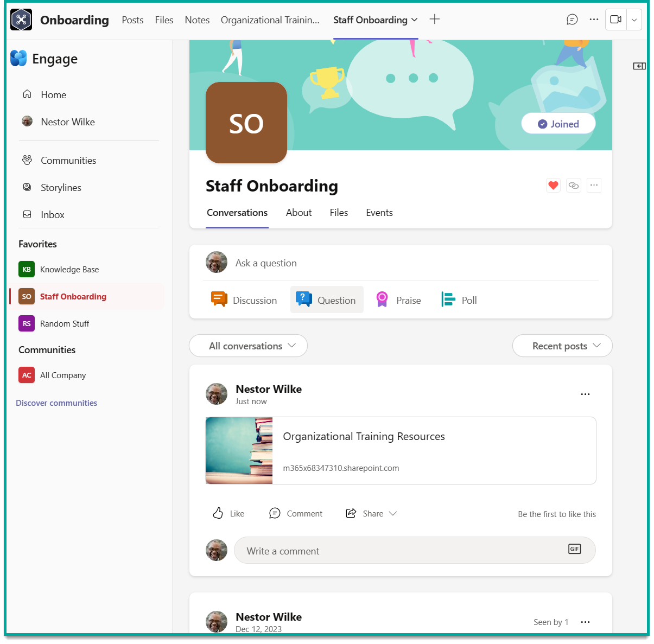Toggle the favorite heart for Staff Onboarding
This screenshot has height=644, width=654.
coord(553,185)
